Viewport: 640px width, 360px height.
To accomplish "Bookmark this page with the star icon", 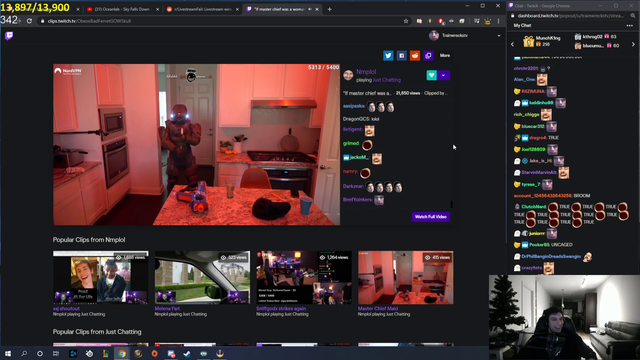I will [406, 21].
